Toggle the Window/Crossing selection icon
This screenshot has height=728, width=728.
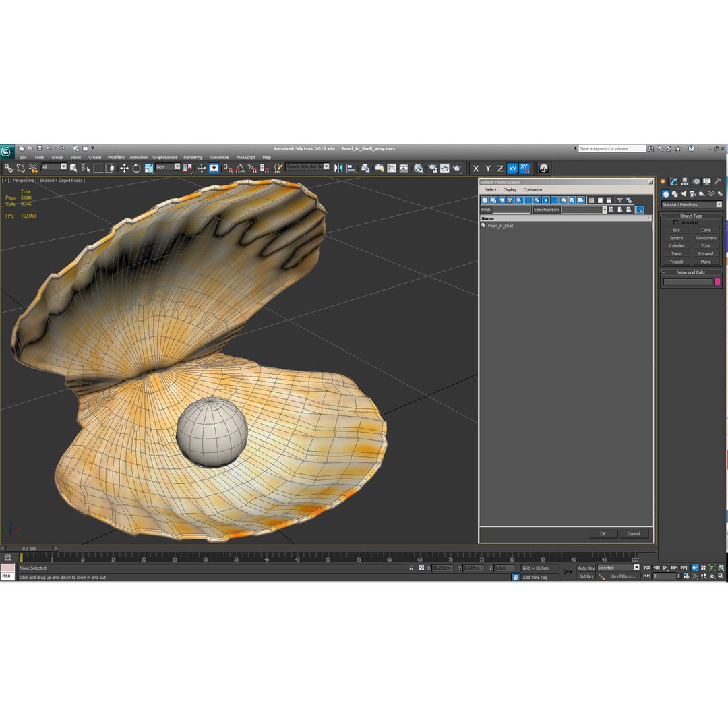pyautogui.click(x=110, y=168)
